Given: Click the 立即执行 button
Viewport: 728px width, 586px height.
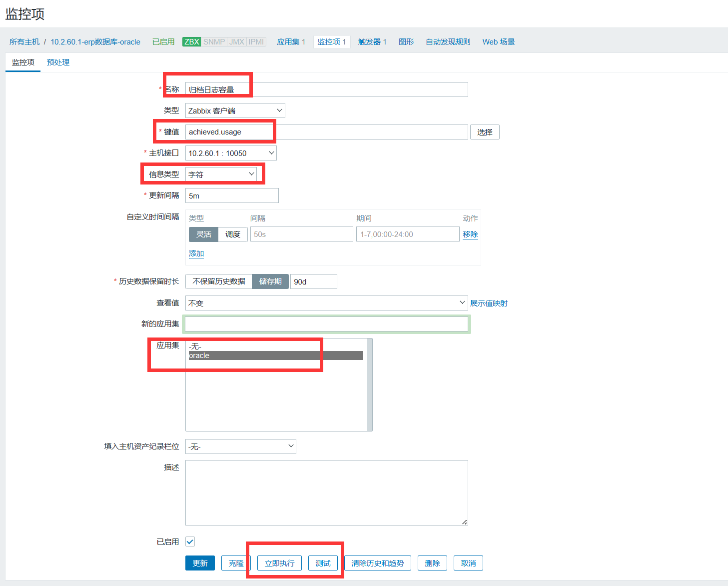Looking at the screenshot, I should 278,562.
